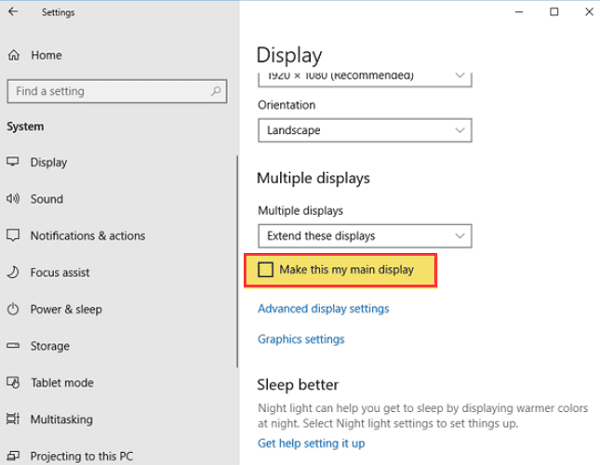
Task: Close the Settings window
Action: pos(589,12)
